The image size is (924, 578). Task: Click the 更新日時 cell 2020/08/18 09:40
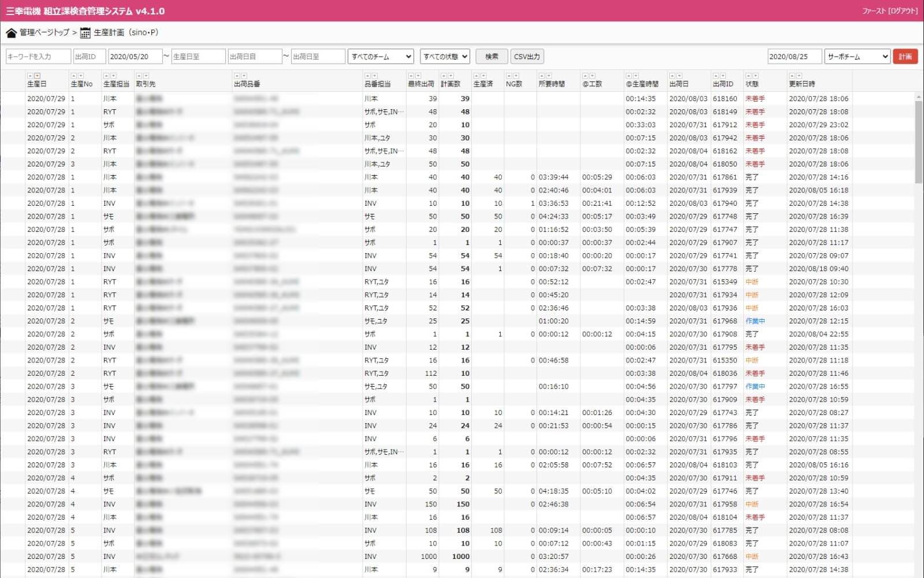click(x=818, y=268)
